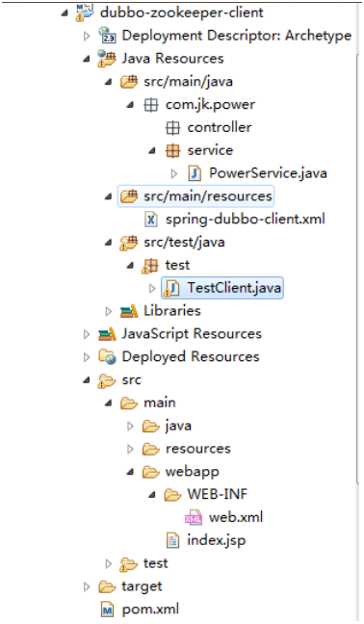Click the TestClient.java file icon
Image resolution: width=364 pixels, height=624 pixels.
click(x=171, y=288)
